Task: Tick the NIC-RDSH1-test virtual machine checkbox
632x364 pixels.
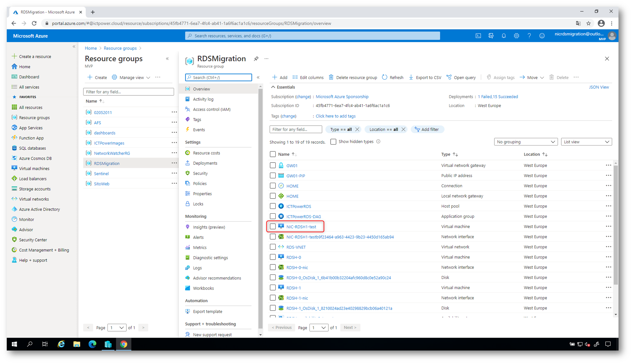Action: click(x=273, y=226)
